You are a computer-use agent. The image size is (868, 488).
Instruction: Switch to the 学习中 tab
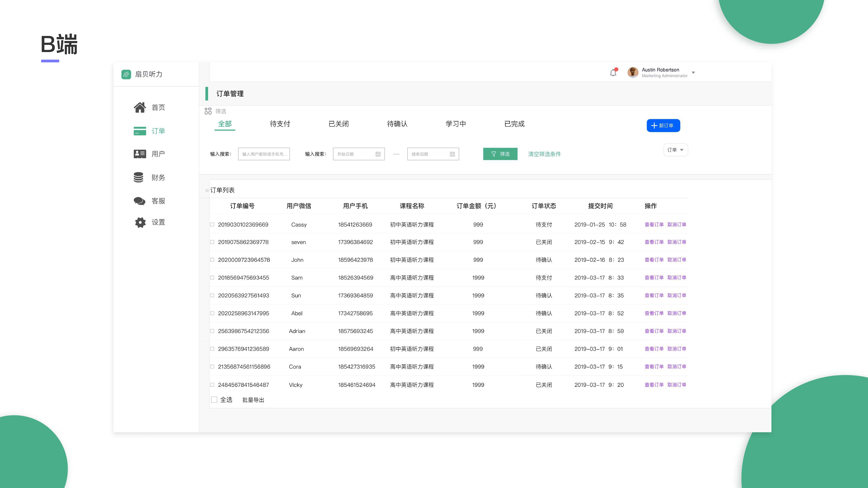[x=456, y=124]
